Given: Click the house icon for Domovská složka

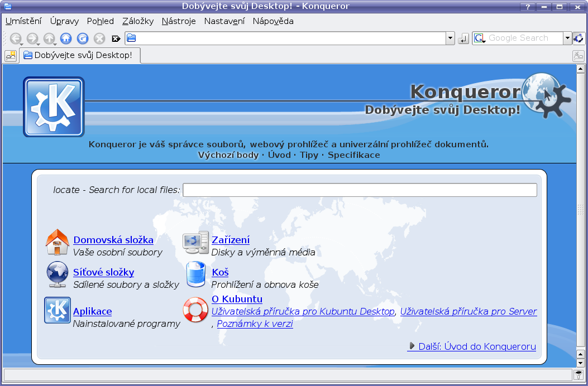Looking at the screenshot, I should pos(58,243).
